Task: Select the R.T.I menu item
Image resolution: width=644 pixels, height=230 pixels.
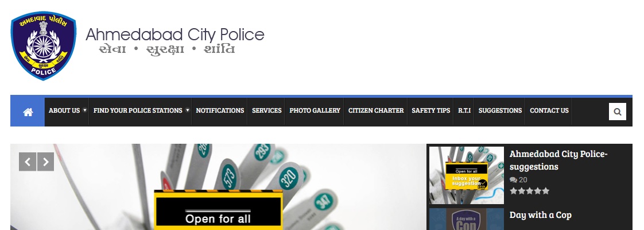Action: [464, 110]
